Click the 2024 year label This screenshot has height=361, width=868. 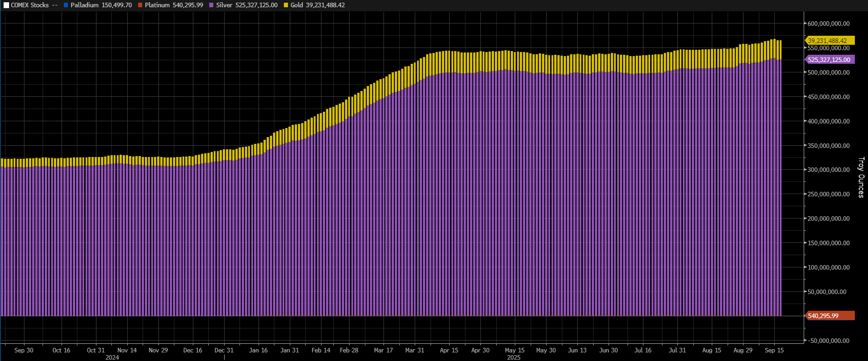[x=112, y=357]
